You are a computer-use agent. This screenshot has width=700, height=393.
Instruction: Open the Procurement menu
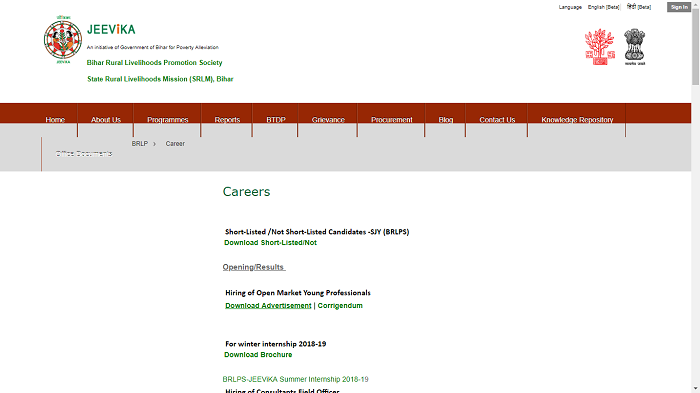392,120
